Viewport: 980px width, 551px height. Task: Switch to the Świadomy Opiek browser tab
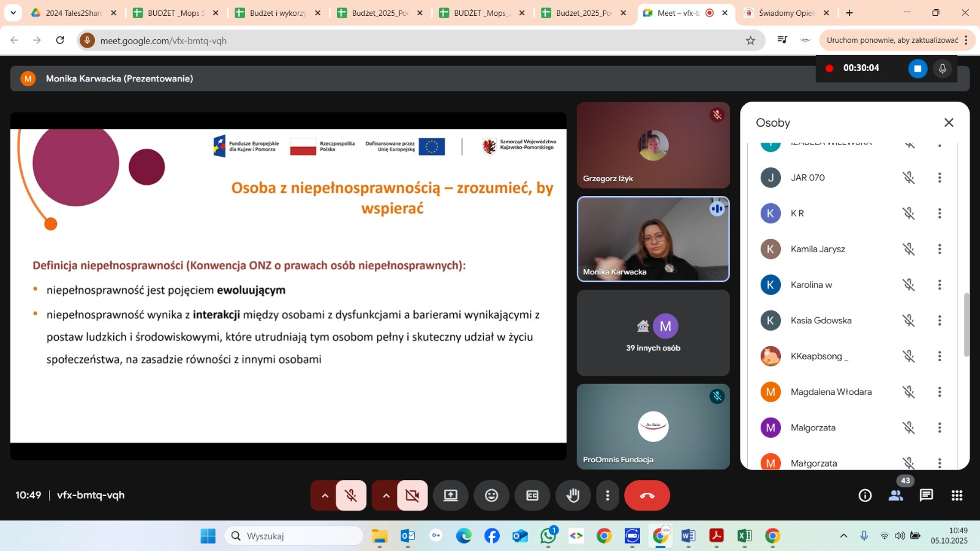[786, 13]
